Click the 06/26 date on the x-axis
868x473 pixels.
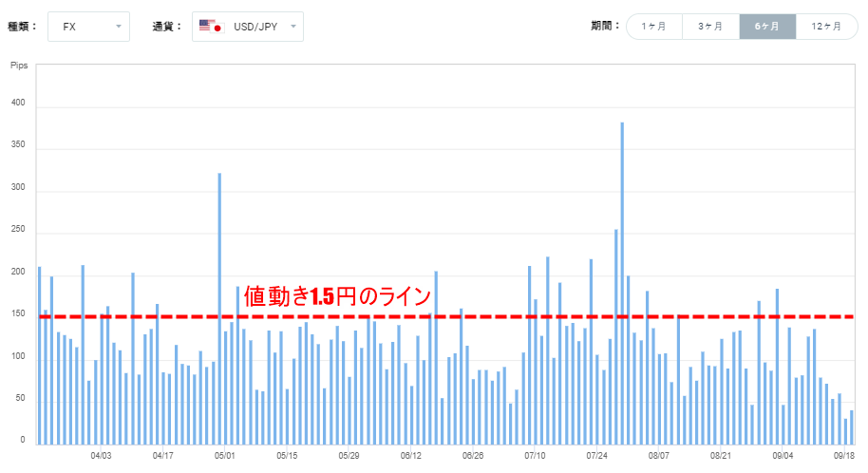473,456
